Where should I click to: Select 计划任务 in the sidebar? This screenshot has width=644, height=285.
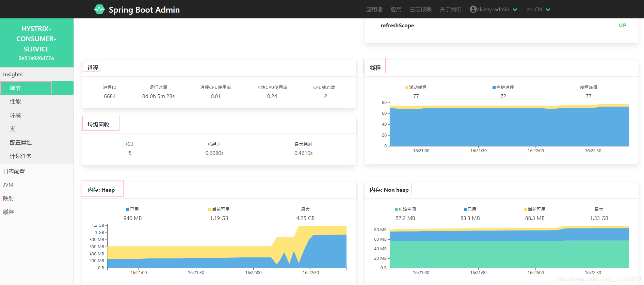tap(37, 156)
